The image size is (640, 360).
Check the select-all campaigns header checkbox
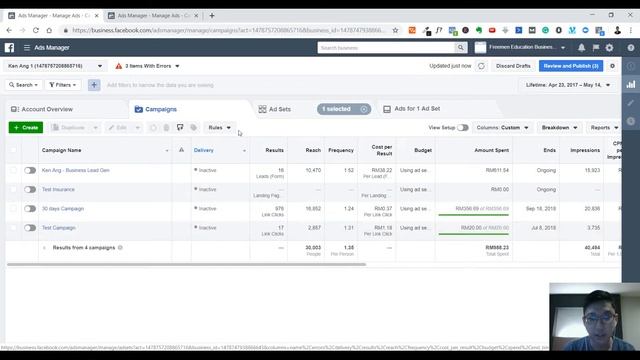point(13,150)
